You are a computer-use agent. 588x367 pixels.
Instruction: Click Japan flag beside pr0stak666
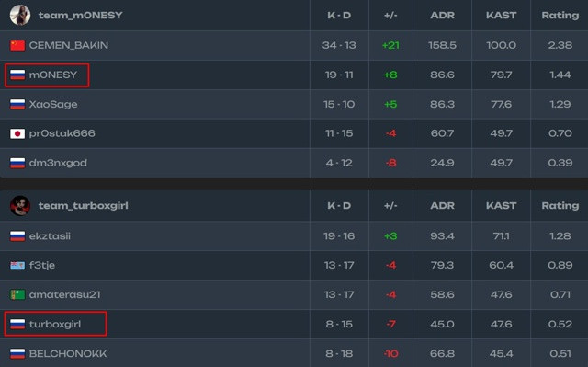[17, 133]
